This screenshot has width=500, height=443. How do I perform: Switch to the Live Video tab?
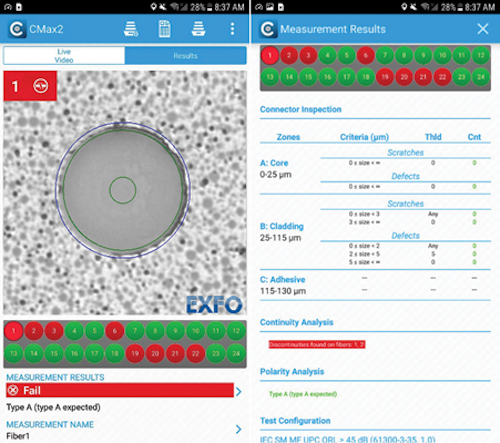[x=64, y=56]
